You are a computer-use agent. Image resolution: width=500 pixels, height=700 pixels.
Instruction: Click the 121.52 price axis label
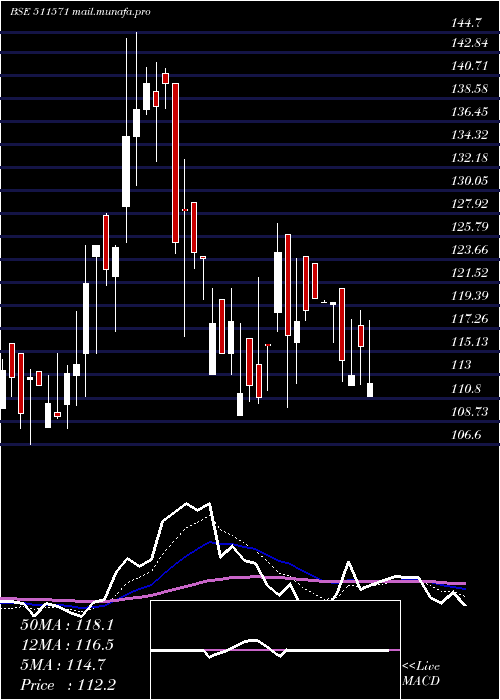(x=469, y=273)
